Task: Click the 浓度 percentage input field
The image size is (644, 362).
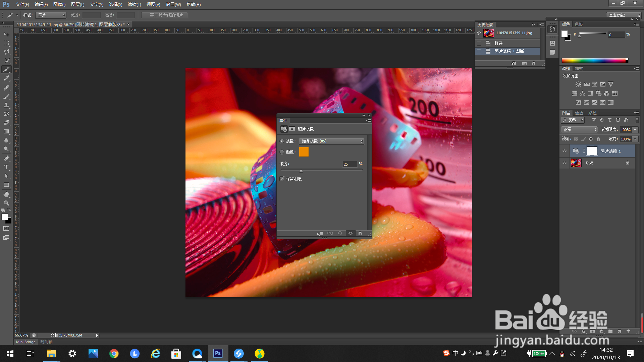Action: pyautogui.click(x=349, y=164)
